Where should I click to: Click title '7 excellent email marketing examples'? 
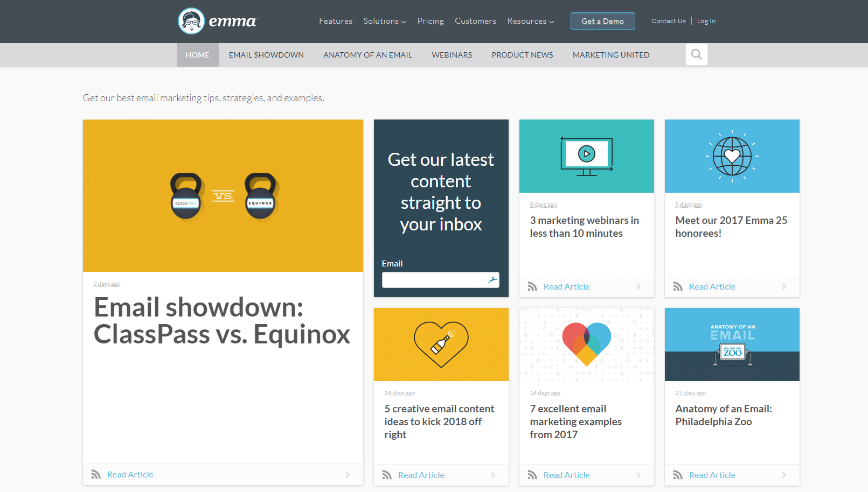click(576, 421)
